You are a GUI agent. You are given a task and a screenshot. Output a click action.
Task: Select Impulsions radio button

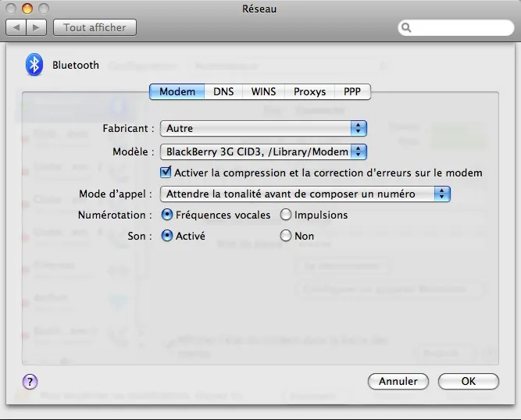285,215
